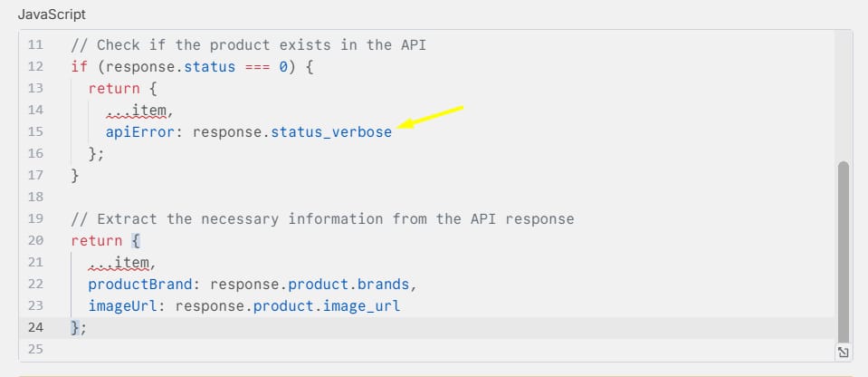
Task: Click the return keyword on line 20
Action: (97, 241)
